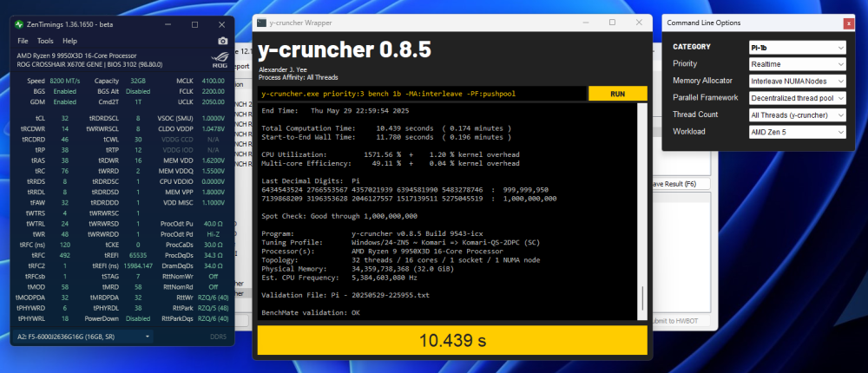Maximize the y-cruncher Wrapper window
The width and height of the screenshot is (868, 373).
612,23
